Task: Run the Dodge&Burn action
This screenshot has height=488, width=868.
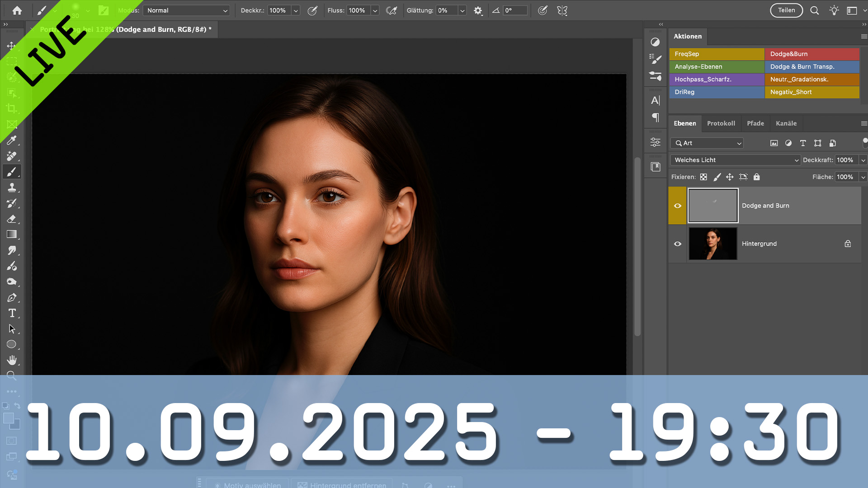Action: (x=812, y=54)
